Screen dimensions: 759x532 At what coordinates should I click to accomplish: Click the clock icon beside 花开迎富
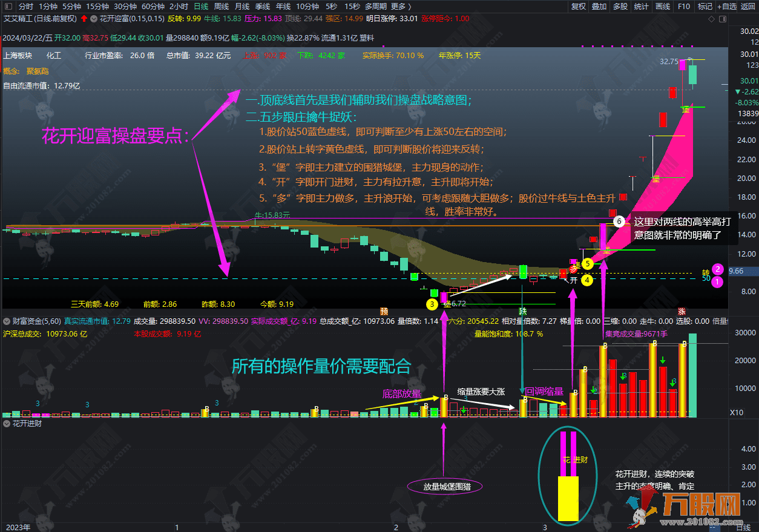[x=94, y=19]
